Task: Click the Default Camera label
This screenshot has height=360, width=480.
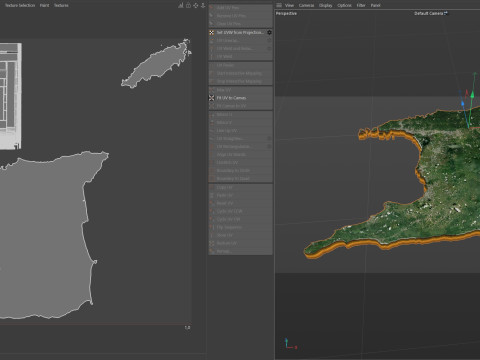Action: pyautogui.click(x=429, y=13)
